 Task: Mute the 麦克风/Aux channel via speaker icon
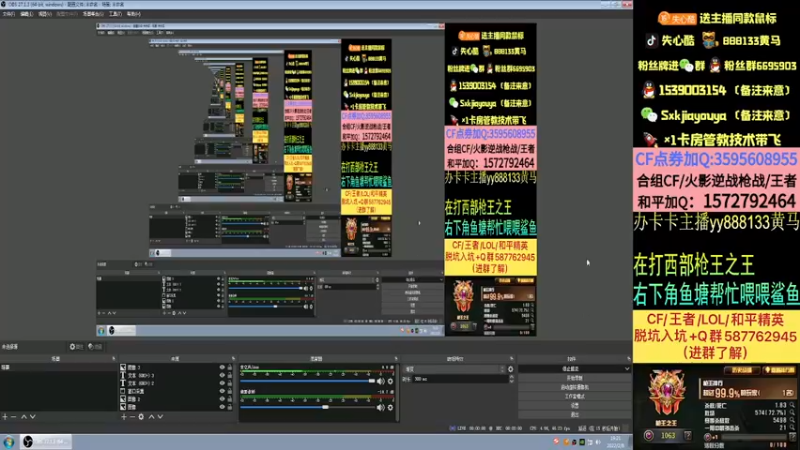pos(381,381)
